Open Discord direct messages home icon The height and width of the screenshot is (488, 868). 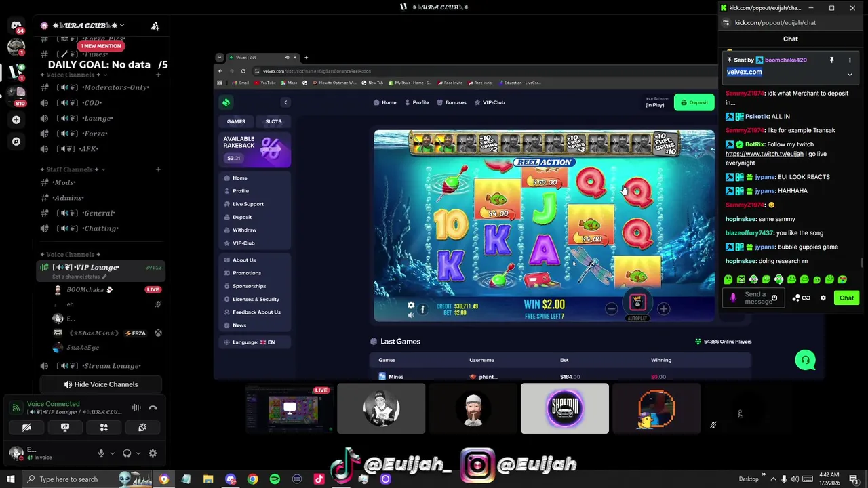16,26
